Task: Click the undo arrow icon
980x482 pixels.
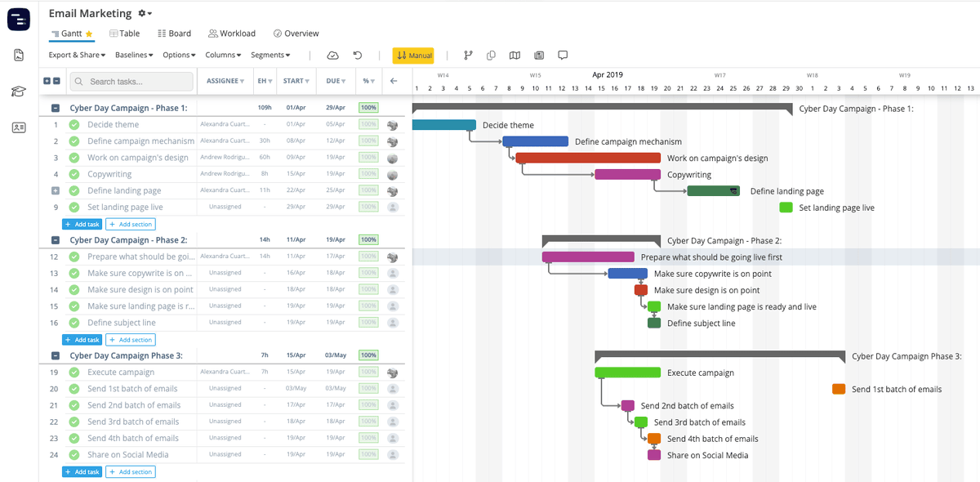Action: point(357,55)
